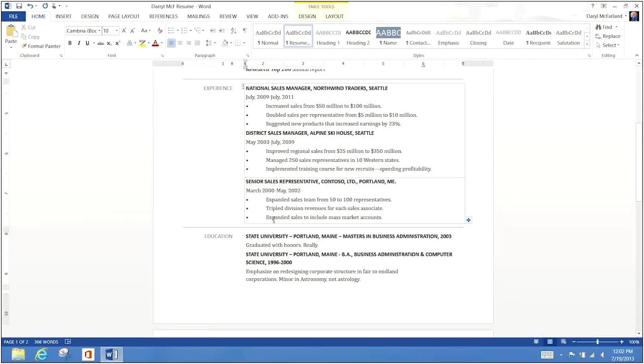The image size is (644, 364).
Task: Toggle Underline formatting
Action: pyautogui.click(x=87, y=43)
